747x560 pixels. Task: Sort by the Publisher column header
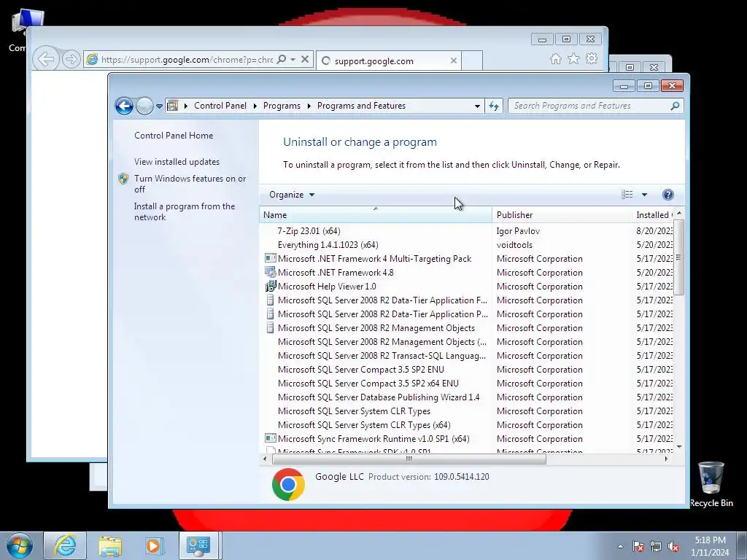tap(562, 215)
